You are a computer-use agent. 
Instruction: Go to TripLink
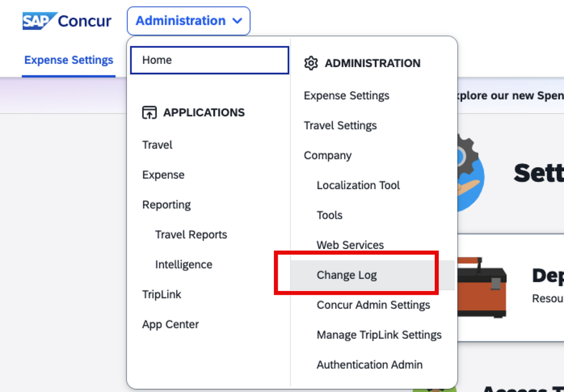[161, 294]
